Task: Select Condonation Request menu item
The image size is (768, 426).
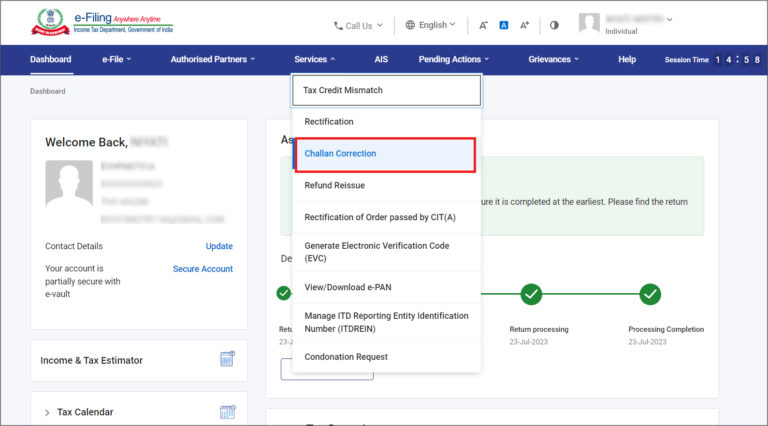Action: [346, 357]
